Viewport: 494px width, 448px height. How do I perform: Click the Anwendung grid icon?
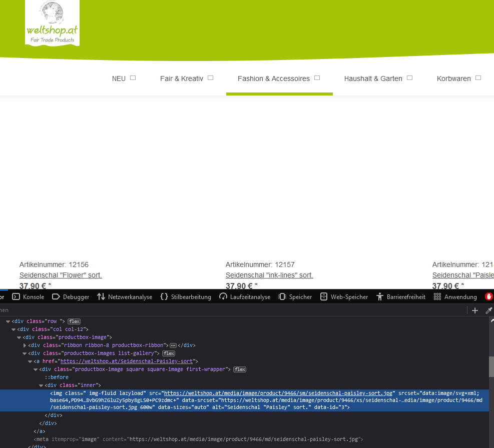(437, 297)
